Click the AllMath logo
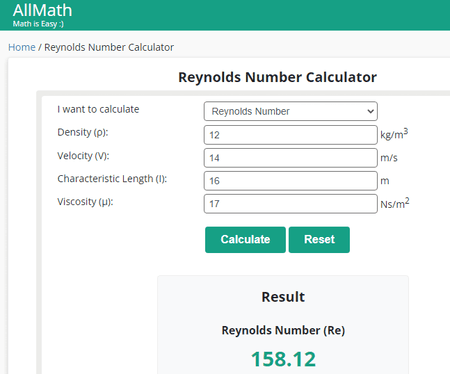This screenshot has width=450, height=374. pyautogui.click(x=42, y=10)
